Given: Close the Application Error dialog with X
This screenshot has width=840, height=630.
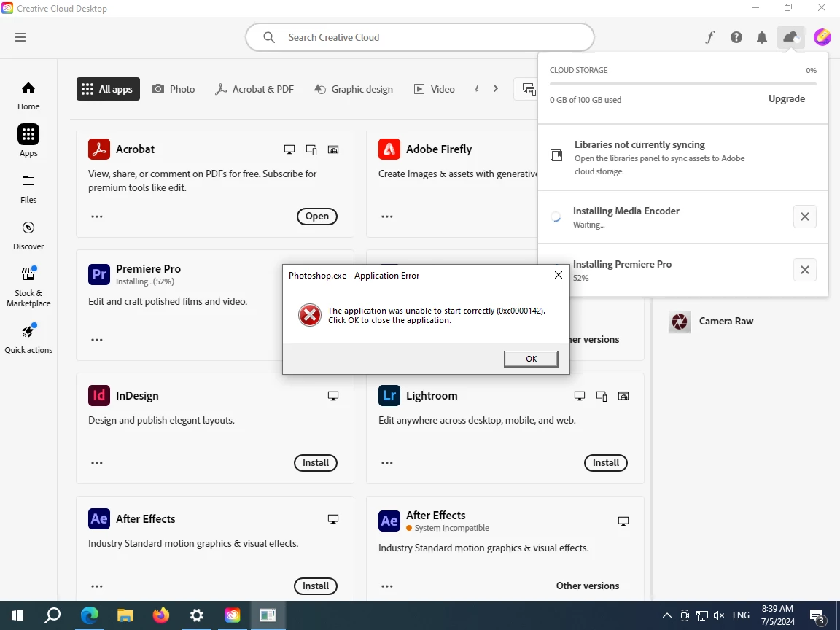Looking at the screenshot, I should tap(559, 275).
